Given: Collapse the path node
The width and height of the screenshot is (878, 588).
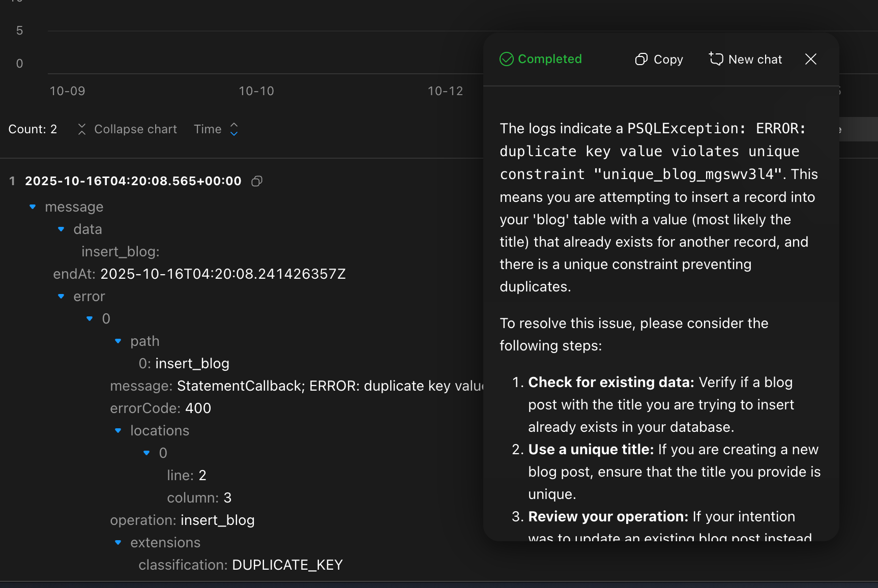Looking at the screenshot, I should [118, 341].
